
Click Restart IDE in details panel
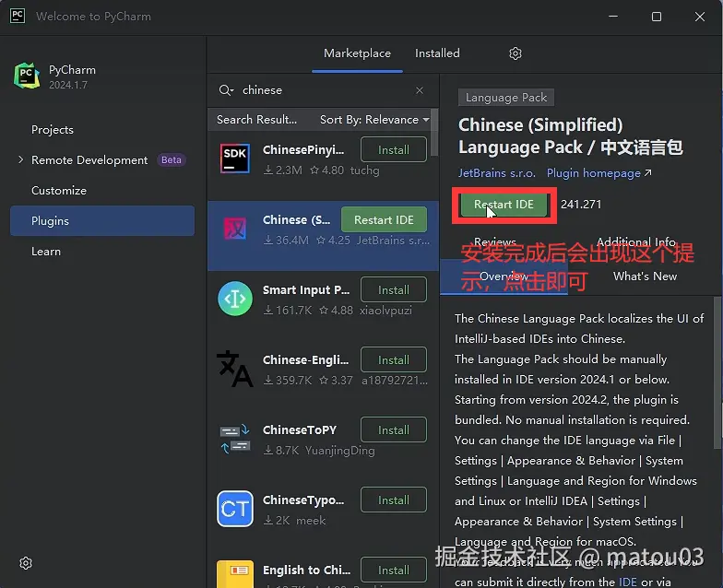tap(504, 205)
